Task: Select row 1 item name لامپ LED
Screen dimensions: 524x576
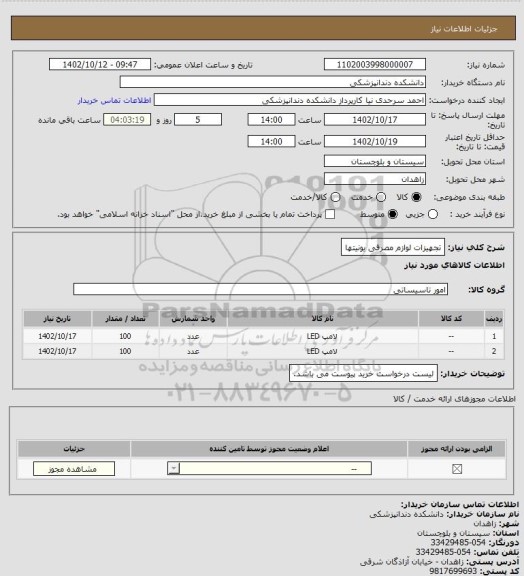Action: coord(322,336)
